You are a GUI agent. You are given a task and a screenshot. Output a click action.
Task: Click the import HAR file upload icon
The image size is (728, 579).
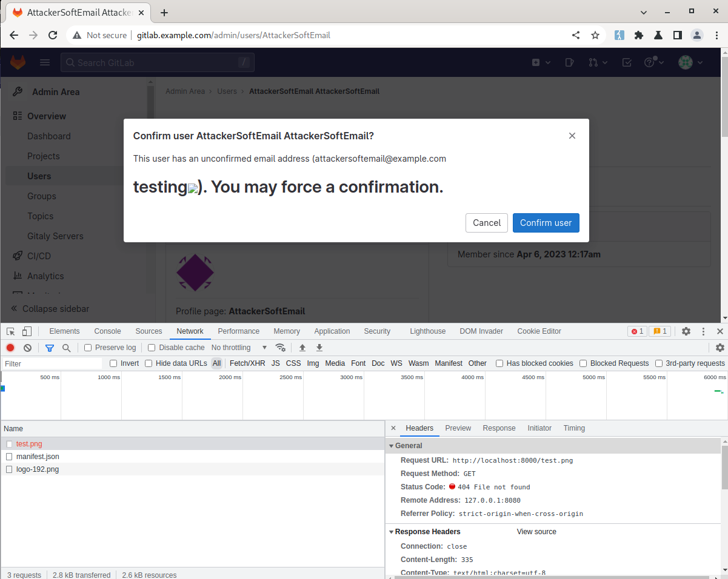click(302, 348)
